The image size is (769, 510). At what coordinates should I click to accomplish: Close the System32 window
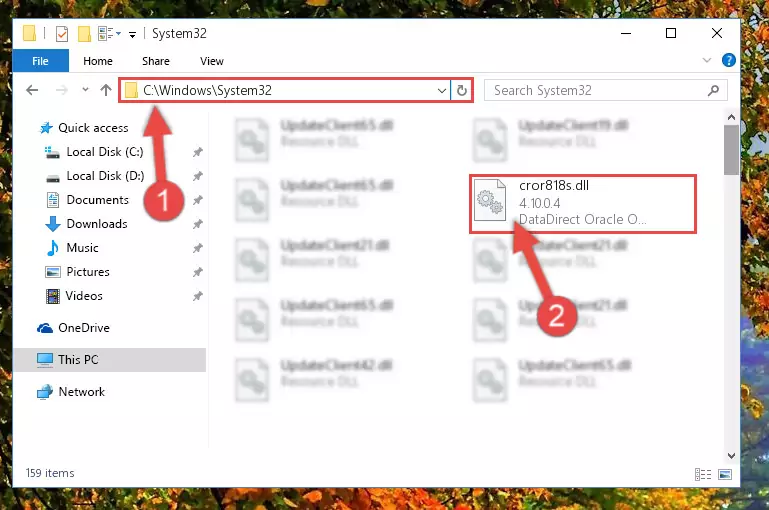point(717,33)
